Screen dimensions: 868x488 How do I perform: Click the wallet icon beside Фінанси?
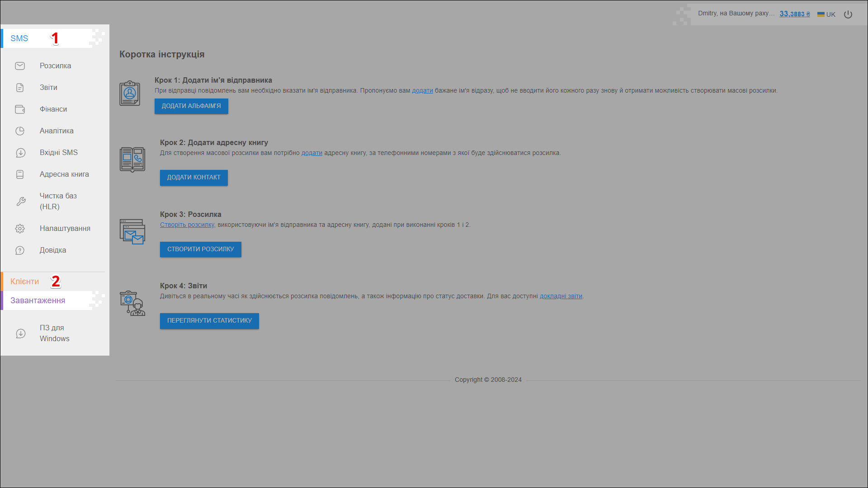pos(20,109)
